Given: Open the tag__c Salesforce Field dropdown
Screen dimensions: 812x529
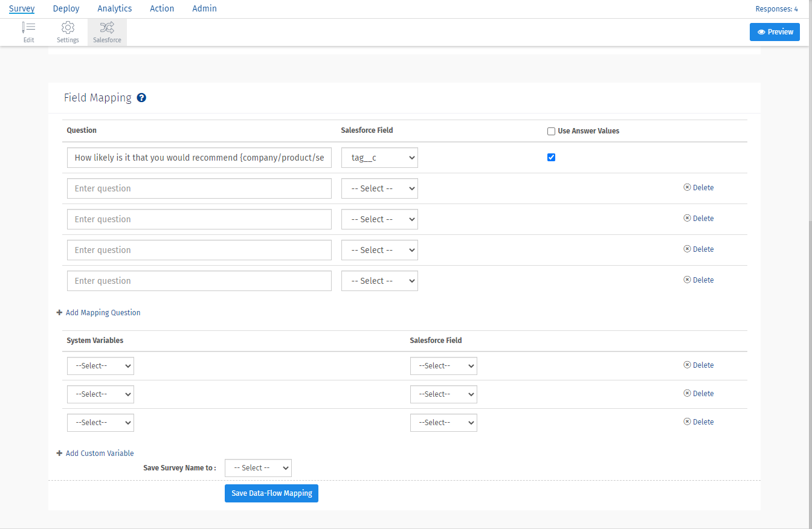Looking at the screenshot, I should coord(379,158).
